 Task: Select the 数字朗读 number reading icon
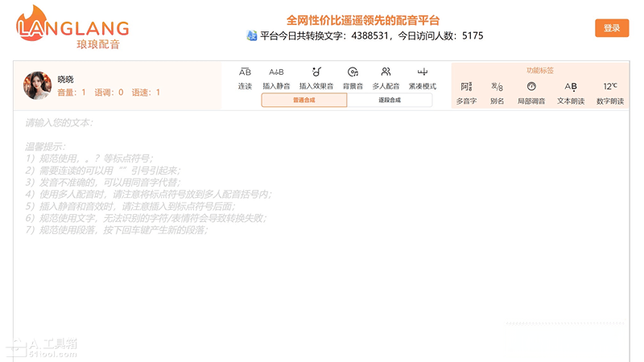[x=610, y=87]
